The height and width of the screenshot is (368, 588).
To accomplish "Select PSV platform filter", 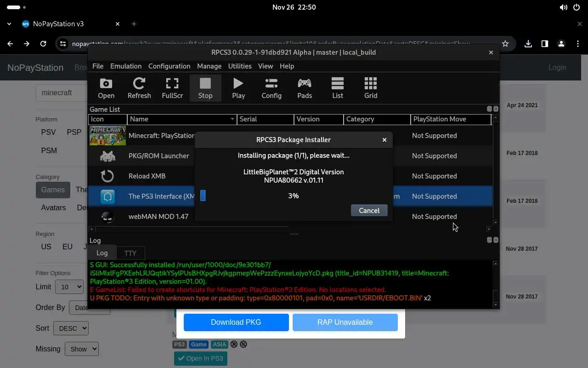I will pos(48,132).
